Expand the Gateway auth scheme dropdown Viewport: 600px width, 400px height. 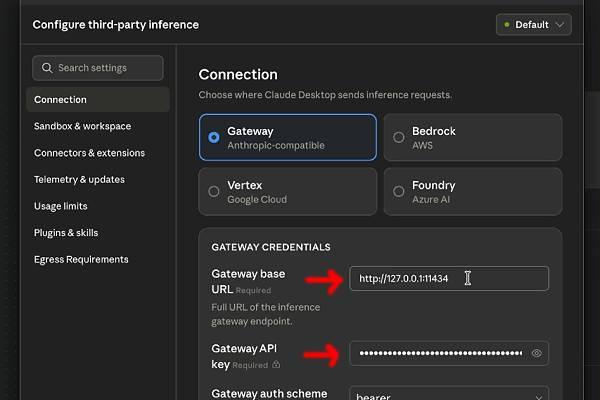pos(449,393)
